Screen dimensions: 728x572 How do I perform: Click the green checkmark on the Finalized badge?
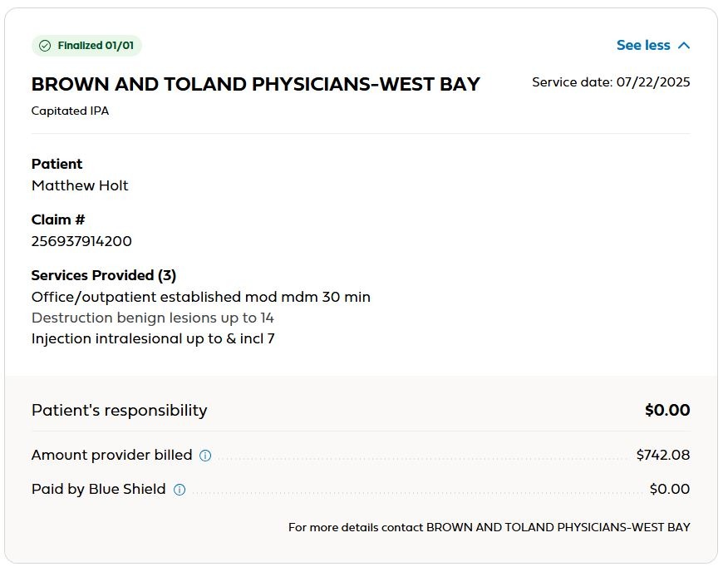[47, 46]
